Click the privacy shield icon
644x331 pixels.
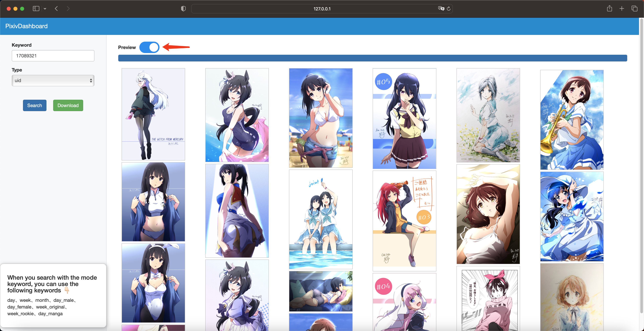coord(183,9)
